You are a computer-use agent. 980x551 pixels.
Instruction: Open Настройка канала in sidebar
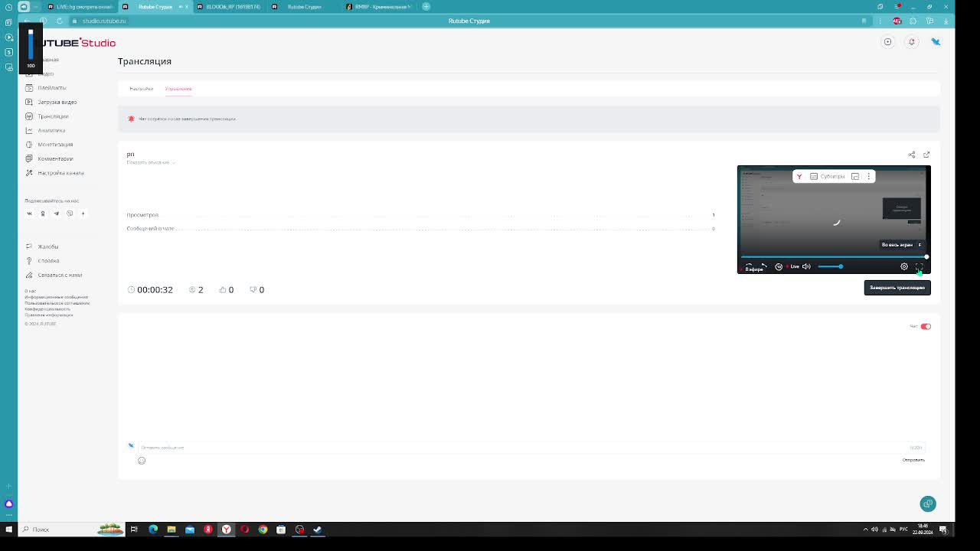click(x=60, y=173)
